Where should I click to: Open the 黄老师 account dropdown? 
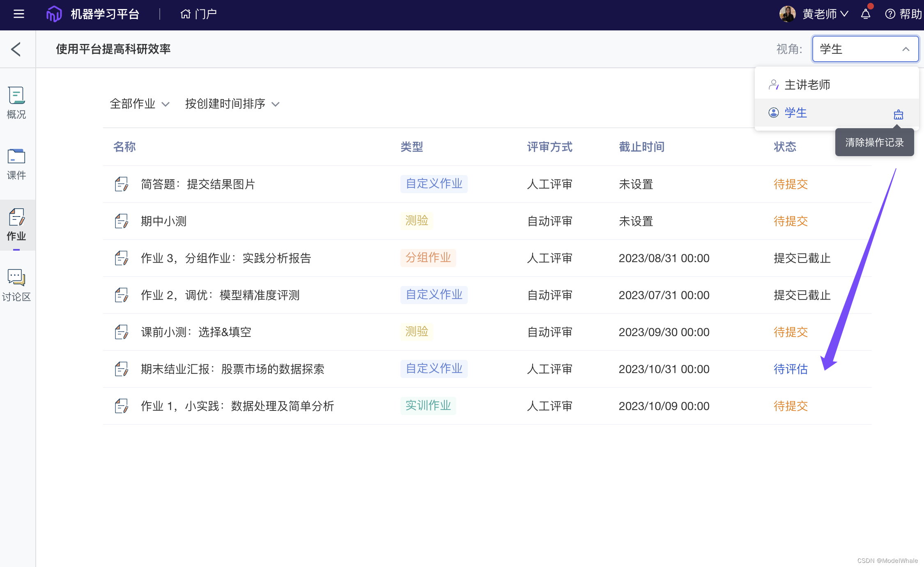[825, 14]
